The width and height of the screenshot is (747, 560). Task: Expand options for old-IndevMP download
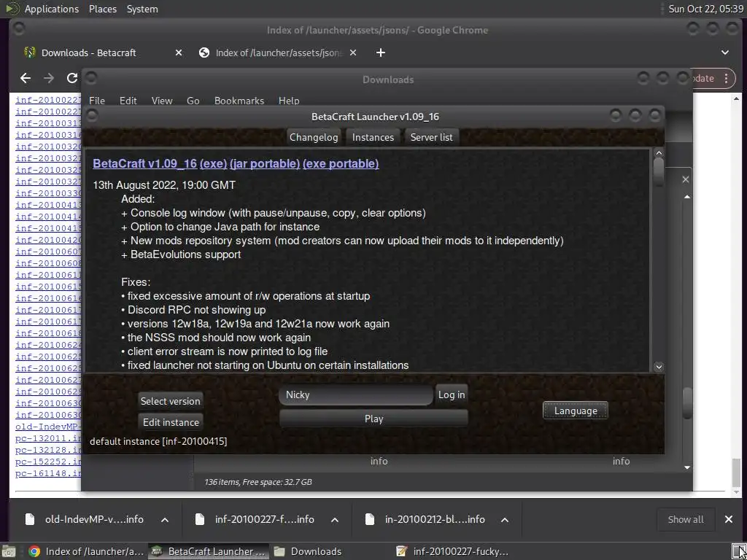[165, 519]
